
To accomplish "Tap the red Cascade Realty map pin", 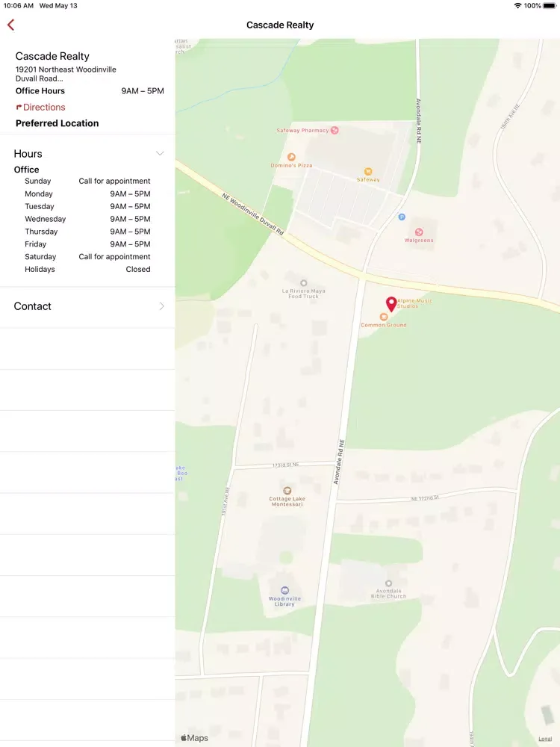I will point(391,304).
